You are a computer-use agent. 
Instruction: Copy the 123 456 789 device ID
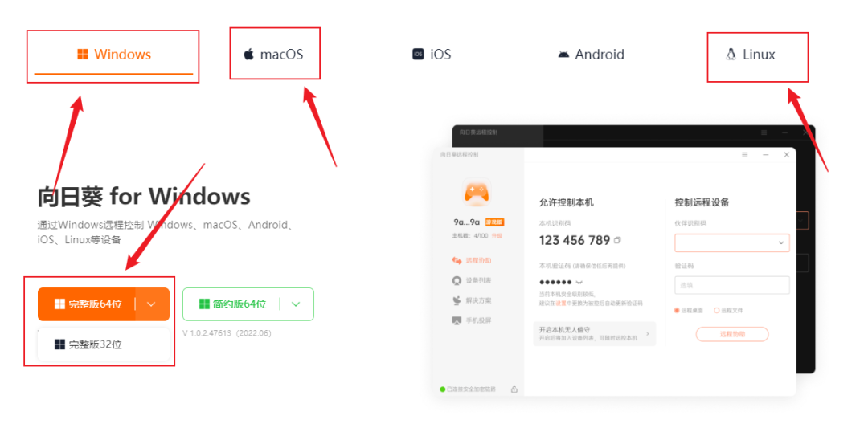[x=617, y=241]
